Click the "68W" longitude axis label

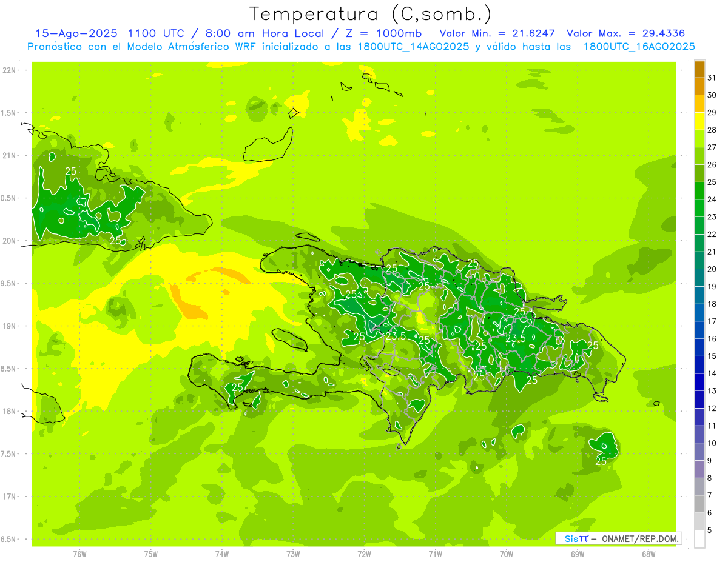(649, 554)
